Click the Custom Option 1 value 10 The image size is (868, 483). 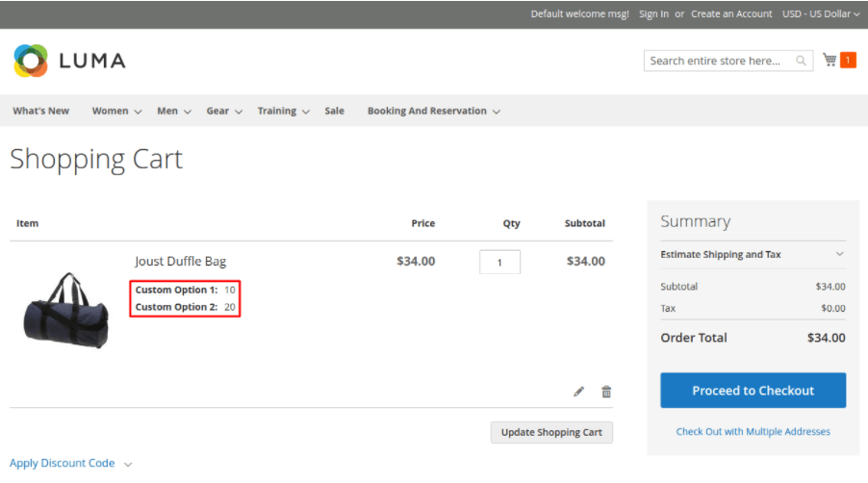click(x=230, y=290)
